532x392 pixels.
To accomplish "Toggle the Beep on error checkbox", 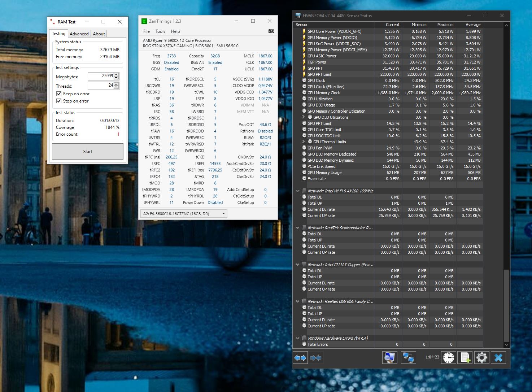I will (x=59, y=94).
